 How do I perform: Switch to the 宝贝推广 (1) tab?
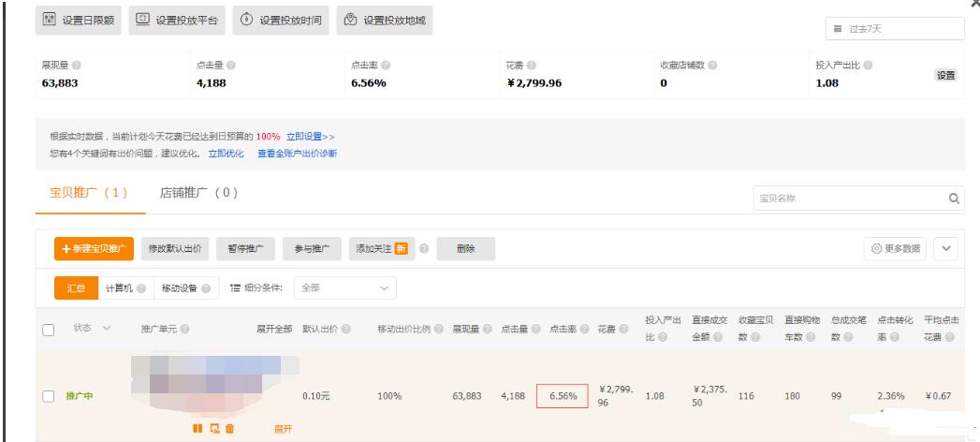[x=89, y=193]
